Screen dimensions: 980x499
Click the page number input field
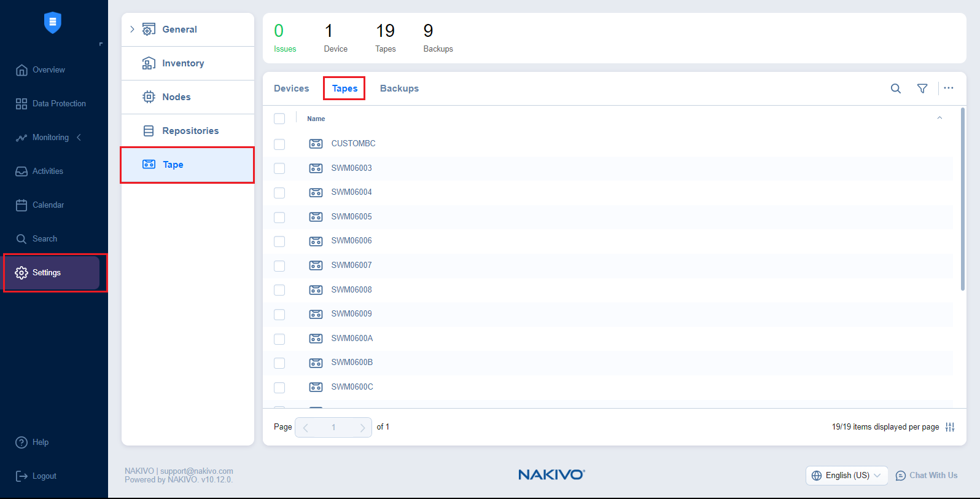[x=333, y=427]
